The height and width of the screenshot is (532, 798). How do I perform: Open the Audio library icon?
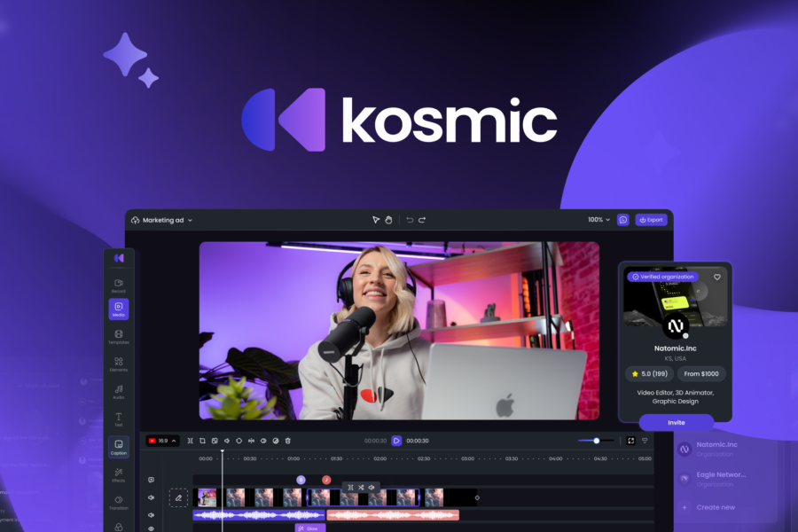pos(118,391)
